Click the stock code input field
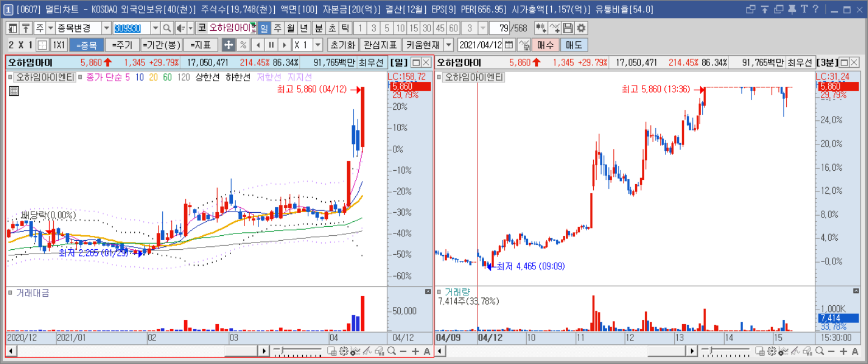868x364 pixels. (x=132, y=28)
